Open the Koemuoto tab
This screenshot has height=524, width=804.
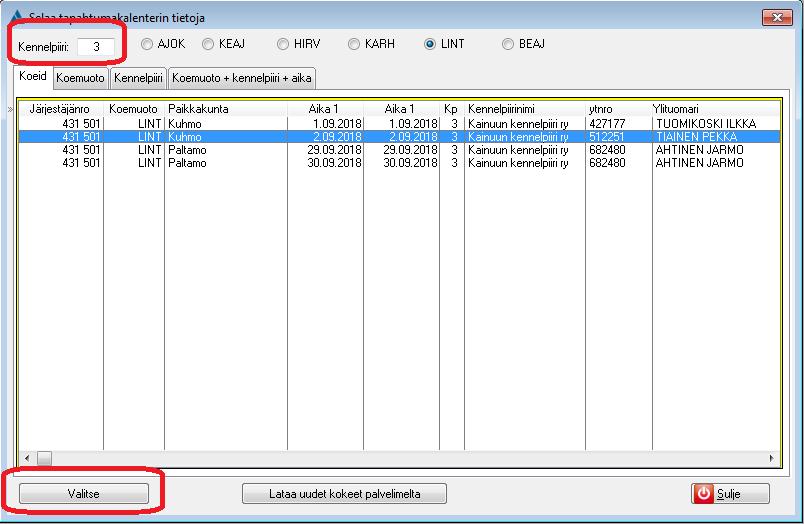(x=81, y=78)
